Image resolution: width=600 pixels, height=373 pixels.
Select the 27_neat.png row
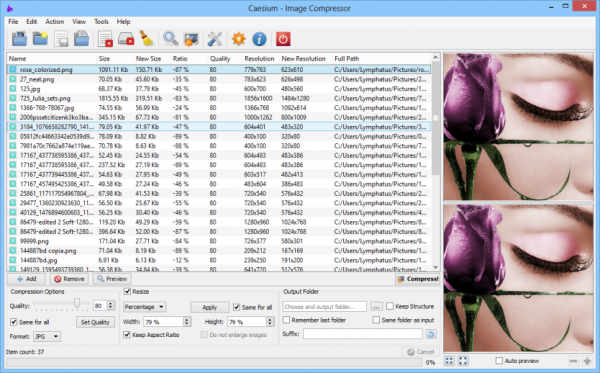[219, 79]
